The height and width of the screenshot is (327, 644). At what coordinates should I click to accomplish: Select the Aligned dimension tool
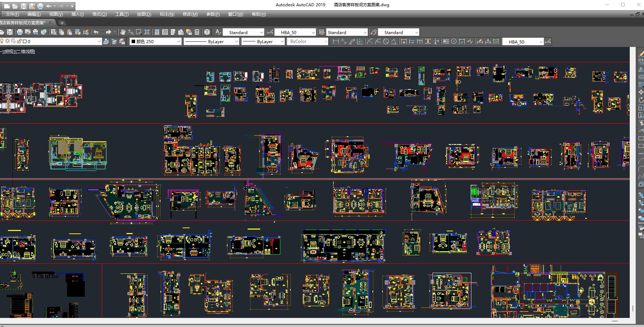(x=344, y=41)
